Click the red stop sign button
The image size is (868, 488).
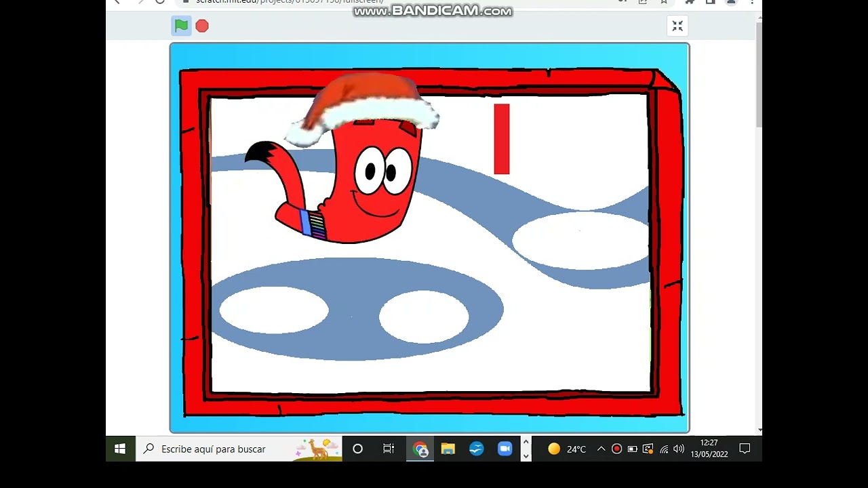(x=202, y=26)
